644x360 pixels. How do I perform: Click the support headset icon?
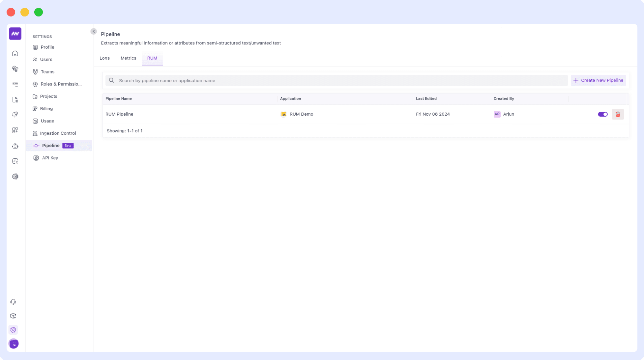(x=13, y=302)
